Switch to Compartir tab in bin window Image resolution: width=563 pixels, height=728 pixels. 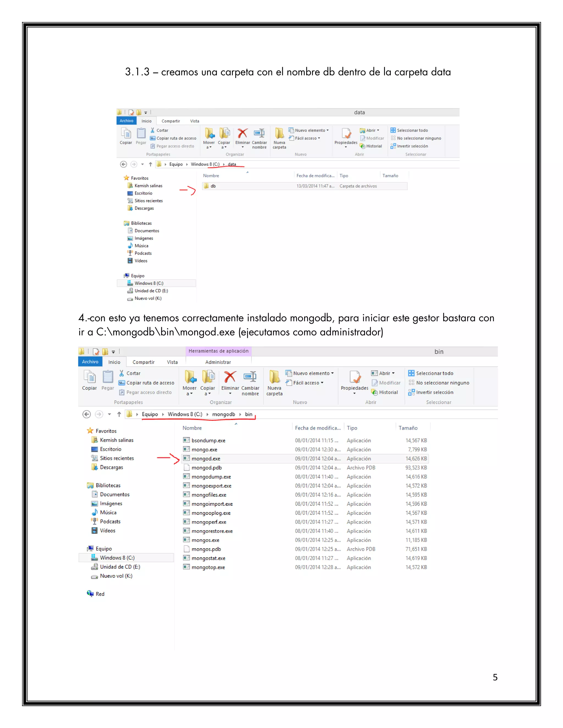143,362
